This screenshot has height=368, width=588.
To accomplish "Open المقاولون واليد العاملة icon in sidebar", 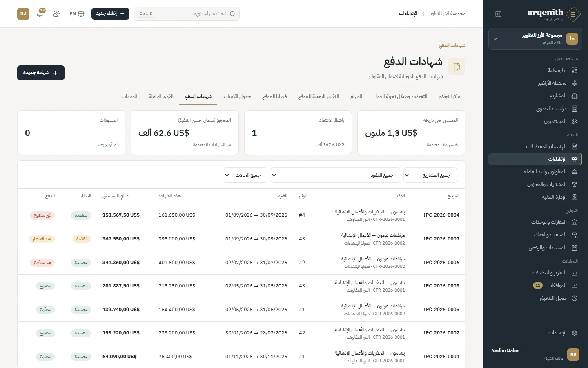I will coord(575,172).
